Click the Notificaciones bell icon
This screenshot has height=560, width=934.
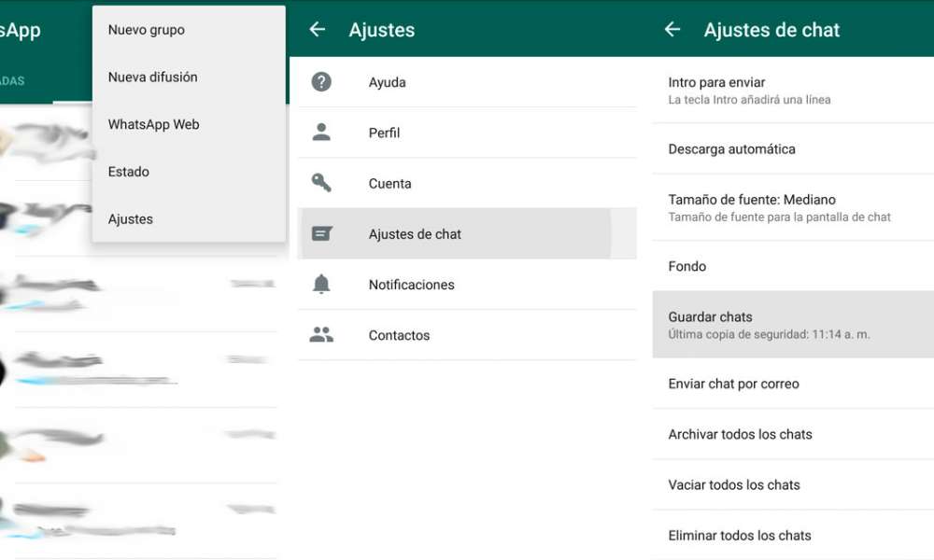point(321,284)
